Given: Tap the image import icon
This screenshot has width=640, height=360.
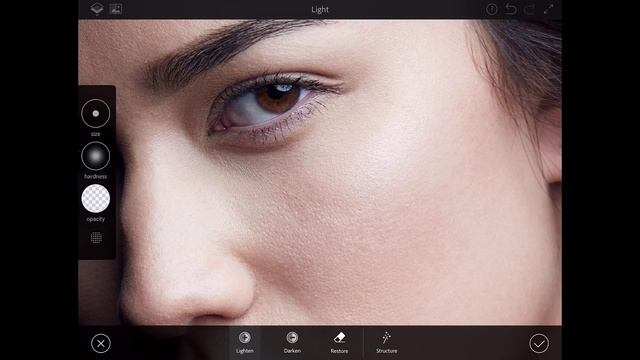Looking at the screenshot, I should (116, 9).
